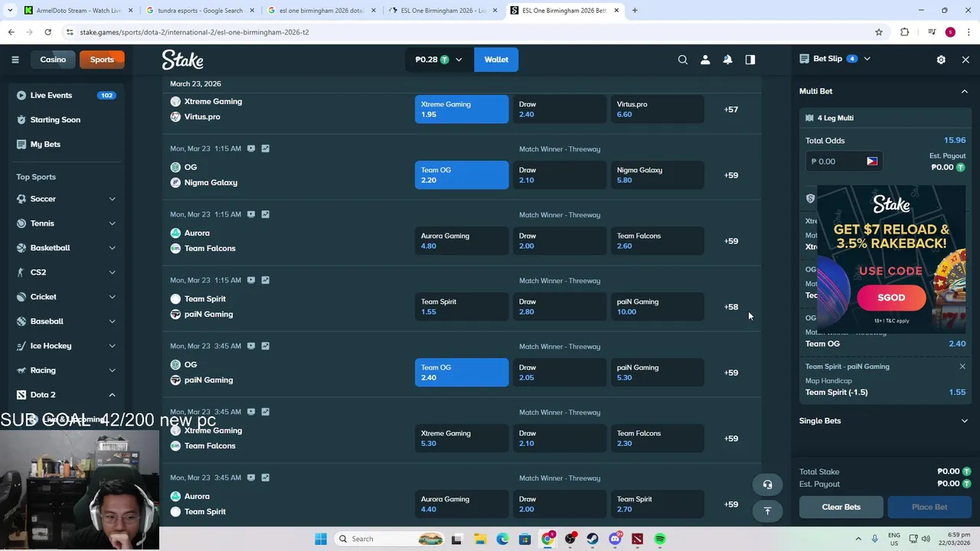
Task: Open the browser extensions icon
Action: (x=905, y=32)
